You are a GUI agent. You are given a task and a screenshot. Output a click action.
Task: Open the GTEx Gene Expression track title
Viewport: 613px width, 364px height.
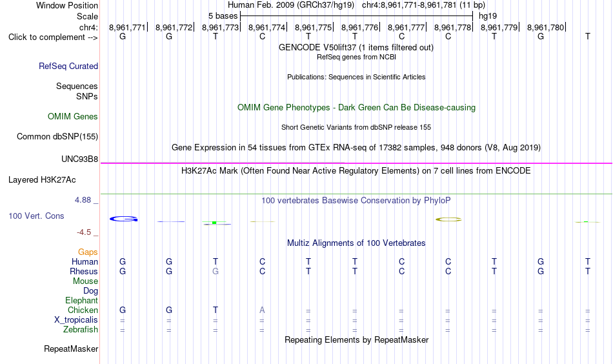tap(356, 147)
